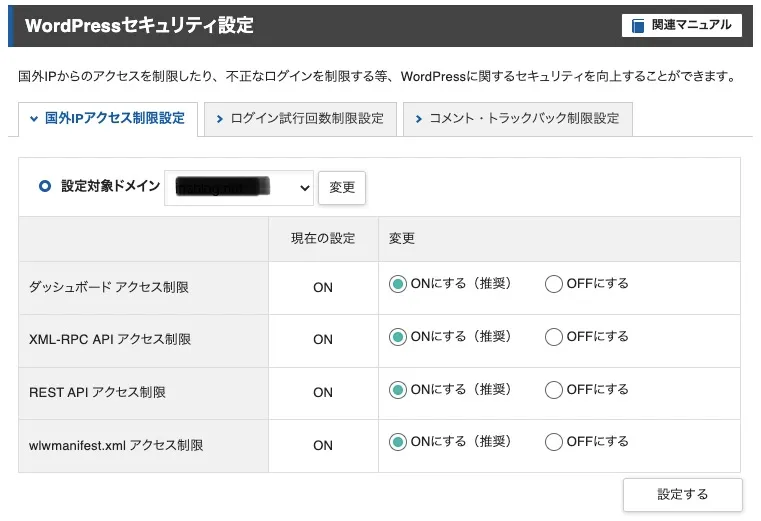Click the 変更 button beside domain selector
The width and height of the screenshot is (761, 521).
point(342,187)
